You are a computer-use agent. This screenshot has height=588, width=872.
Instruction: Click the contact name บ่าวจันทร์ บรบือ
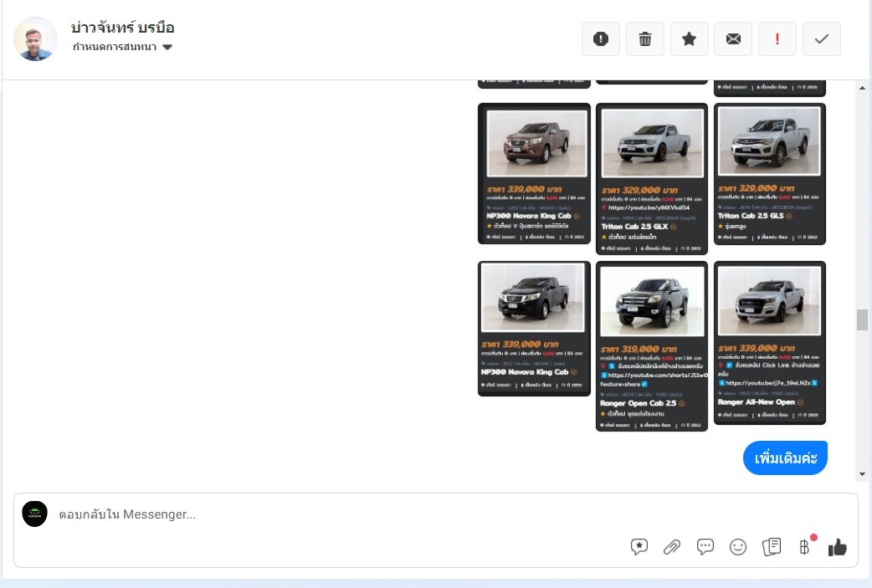click(x=122, y=28)
